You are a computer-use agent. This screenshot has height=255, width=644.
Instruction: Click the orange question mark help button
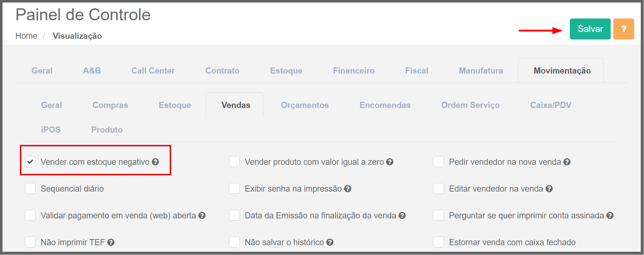[624, 29]
